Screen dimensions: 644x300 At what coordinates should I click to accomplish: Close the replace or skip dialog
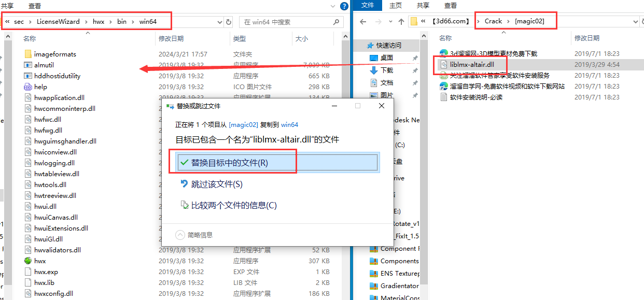(382, 106)
